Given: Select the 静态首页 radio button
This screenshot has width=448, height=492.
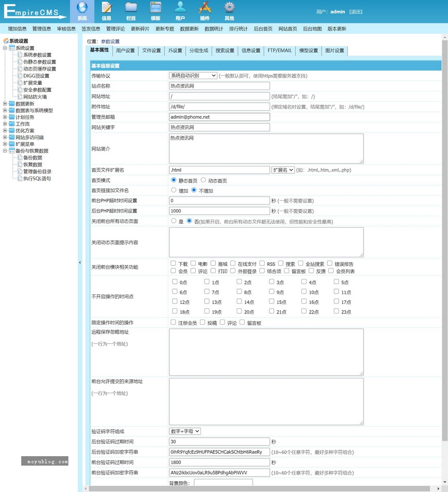Looking at the screenshot, I should coord(174,180).
